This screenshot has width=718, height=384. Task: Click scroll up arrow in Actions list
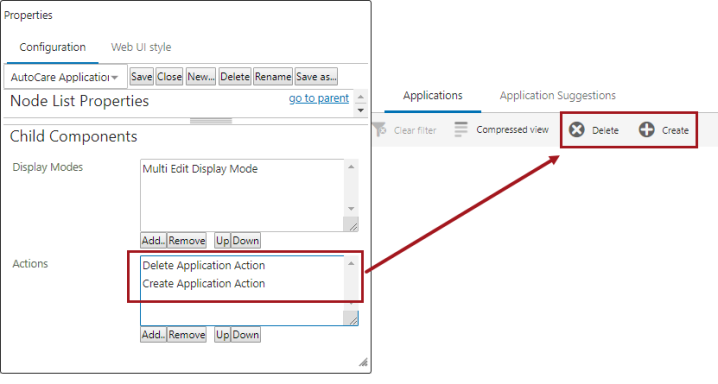(x=351, y=263)
